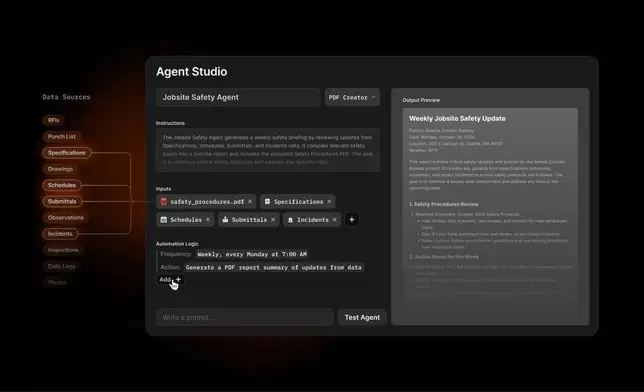Viewport: 644px width, 392px height.
Task: Click the Data Sources heading
Action: 66,97
